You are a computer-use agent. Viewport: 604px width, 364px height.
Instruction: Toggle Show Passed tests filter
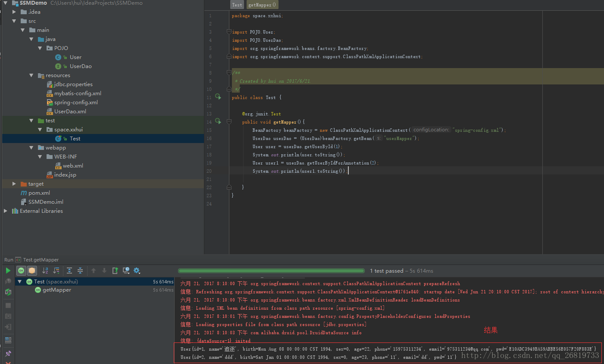pyautogui.click(x=21, y=271)
